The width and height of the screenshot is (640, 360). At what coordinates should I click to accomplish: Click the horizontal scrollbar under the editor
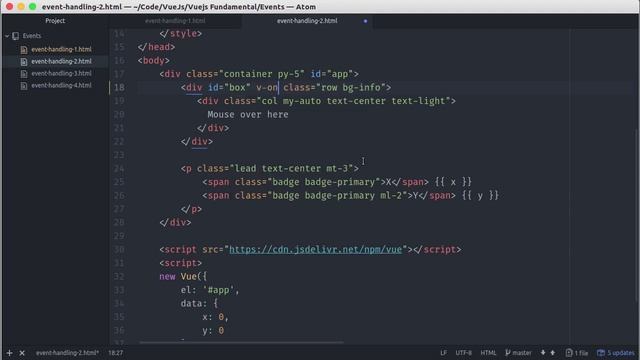pos(241,342)
